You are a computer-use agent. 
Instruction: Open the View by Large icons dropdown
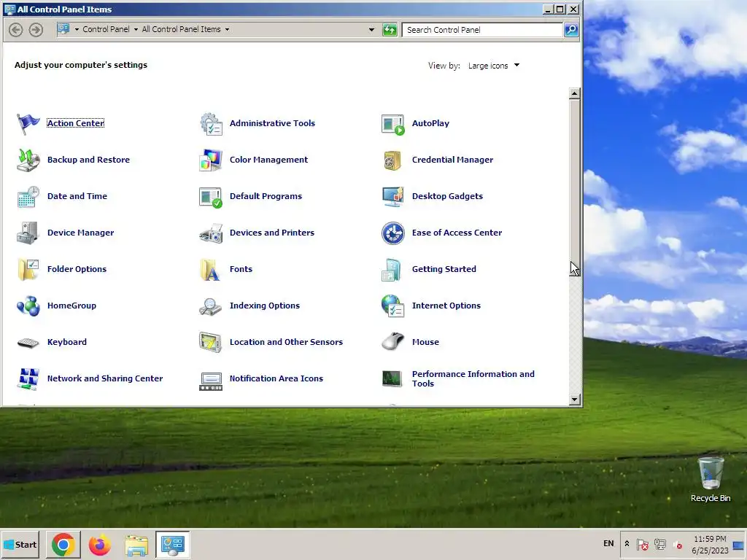coord(494,66)
